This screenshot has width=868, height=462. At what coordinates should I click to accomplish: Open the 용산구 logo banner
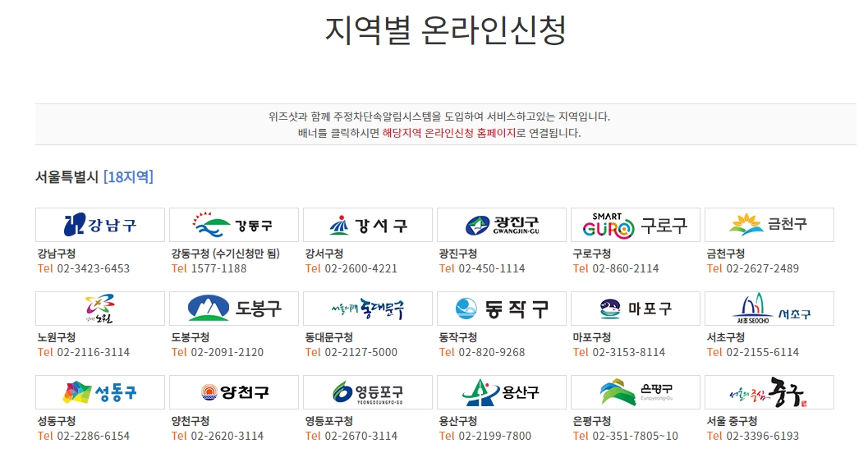tap(502, 392)
